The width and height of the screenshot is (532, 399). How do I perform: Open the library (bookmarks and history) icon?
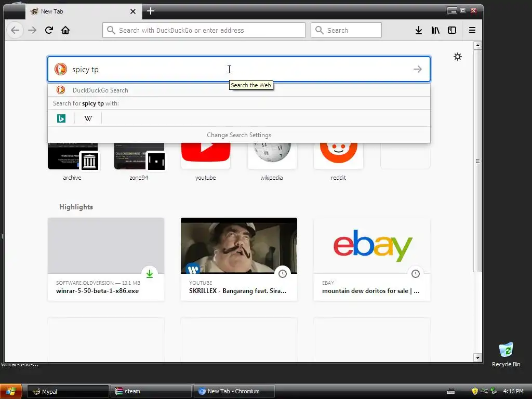pyautogui.click(x=435, y=30)
